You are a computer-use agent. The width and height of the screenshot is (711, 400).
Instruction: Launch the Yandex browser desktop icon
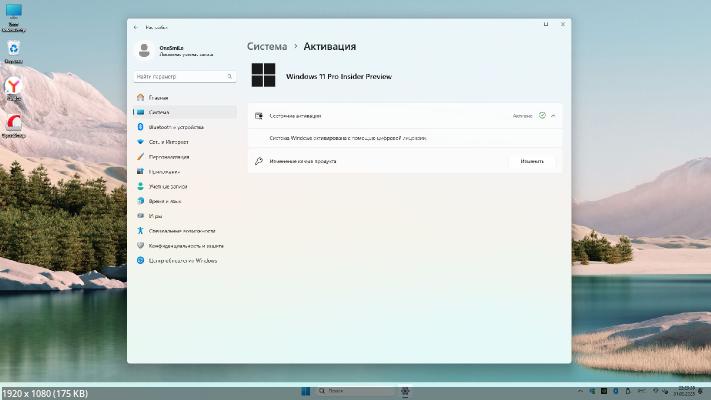tap(14, 89)
